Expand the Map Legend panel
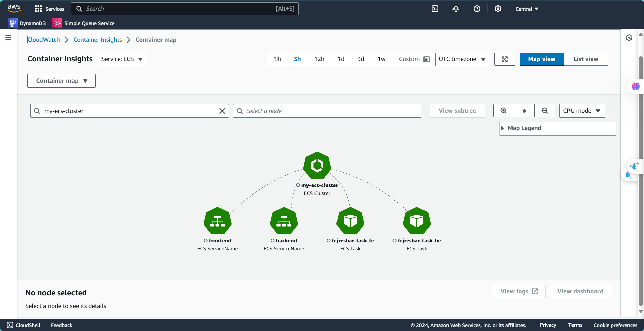Viewport: 644px width, 331px height. pyautogui.click(x=557, y=128)
